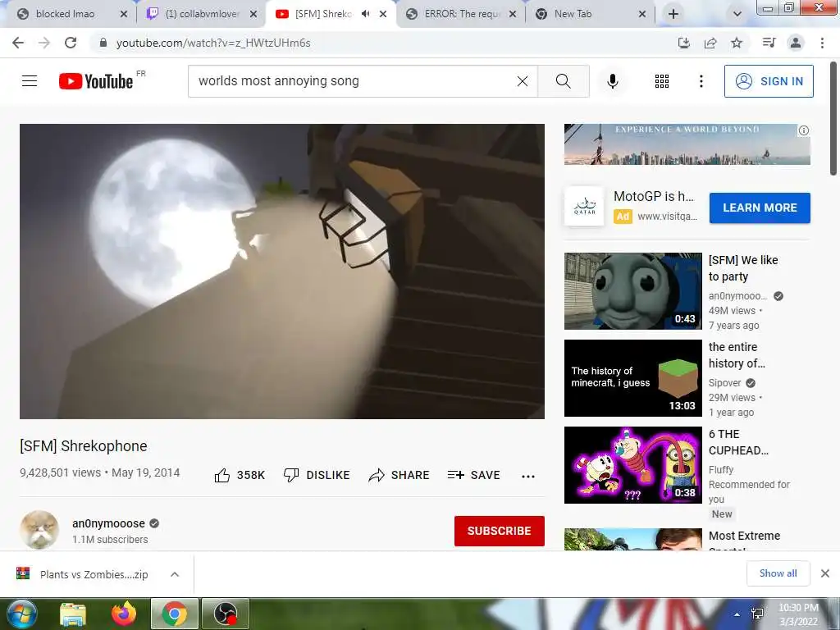840x630 pixels.
Task: Open the entire history of title
Action: pos(737,355)
